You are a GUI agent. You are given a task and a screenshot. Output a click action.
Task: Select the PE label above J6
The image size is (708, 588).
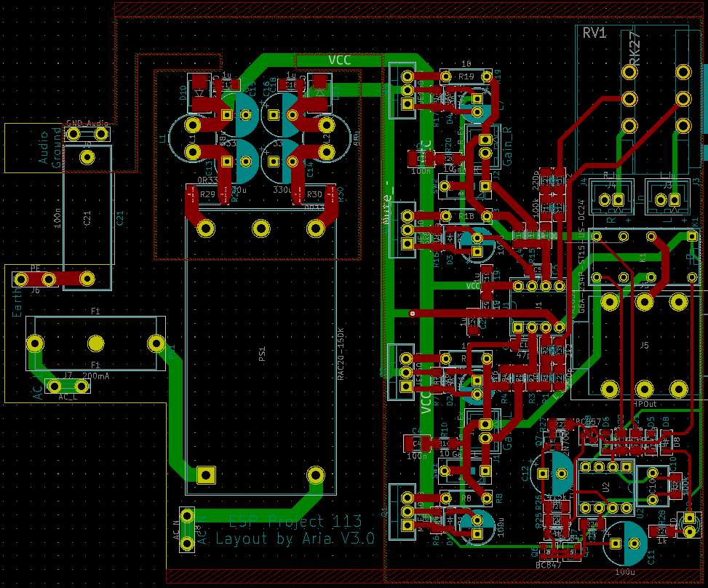point(35,269)
